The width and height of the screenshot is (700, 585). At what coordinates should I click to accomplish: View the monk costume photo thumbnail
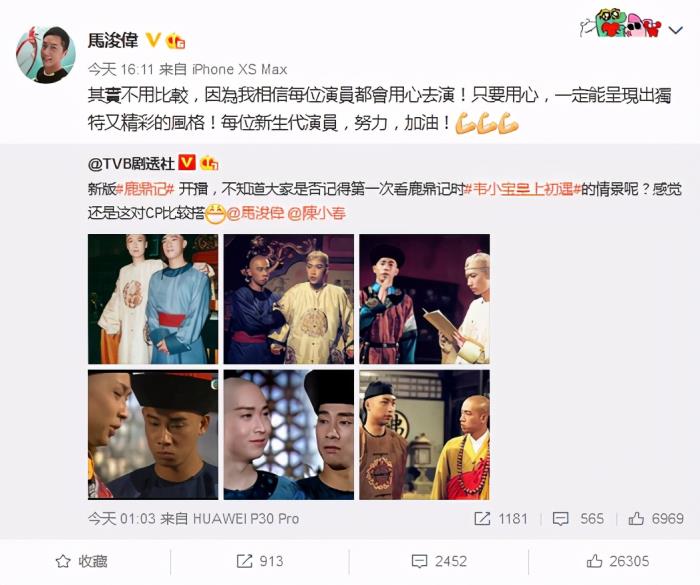pyautogui.click(x=425, y=435)
